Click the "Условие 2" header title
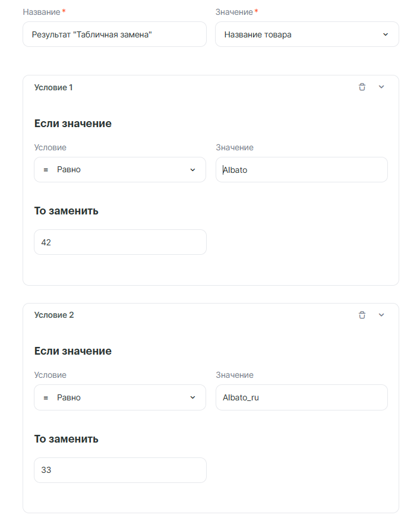This screenshot has height=518, width=420. coord(54,315)
